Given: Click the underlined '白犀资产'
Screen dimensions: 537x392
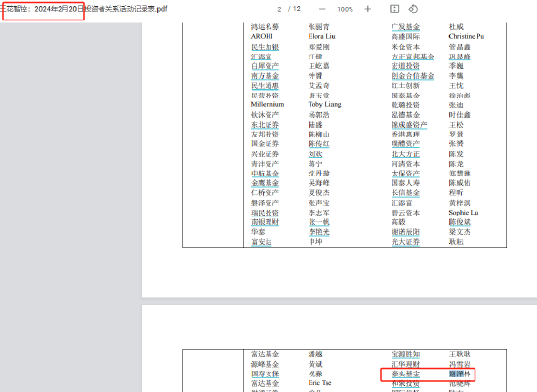Looking at the screenshot, I should [x=265, y=66].
